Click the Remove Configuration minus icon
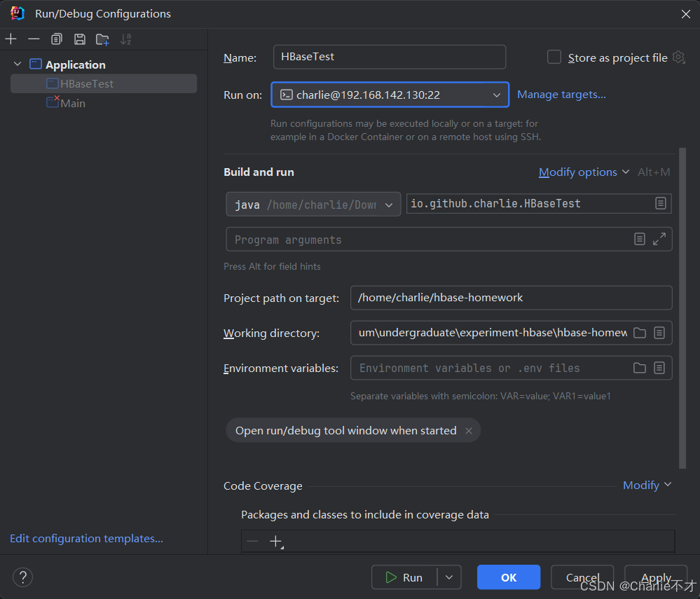 (34, 39)
